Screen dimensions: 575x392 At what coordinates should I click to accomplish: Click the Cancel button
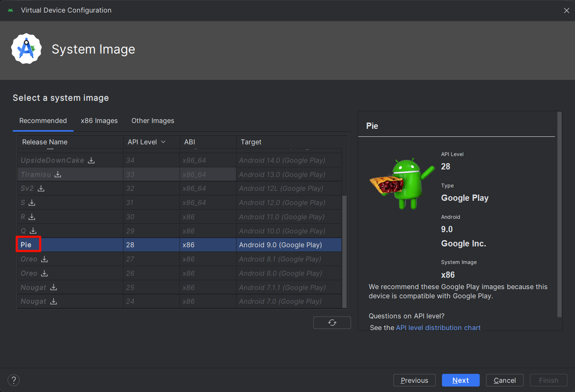point(505,380)
